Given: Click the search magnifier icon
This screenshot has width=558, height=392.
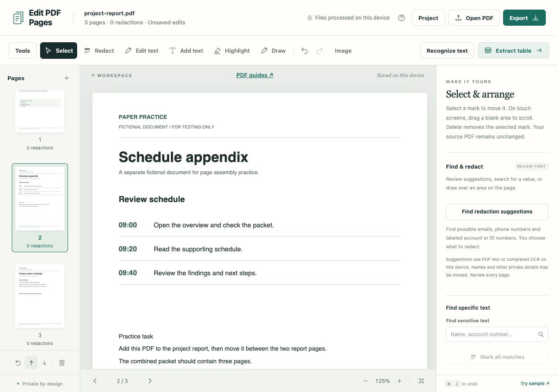Looking at the screenshot, I should point(541,335).
